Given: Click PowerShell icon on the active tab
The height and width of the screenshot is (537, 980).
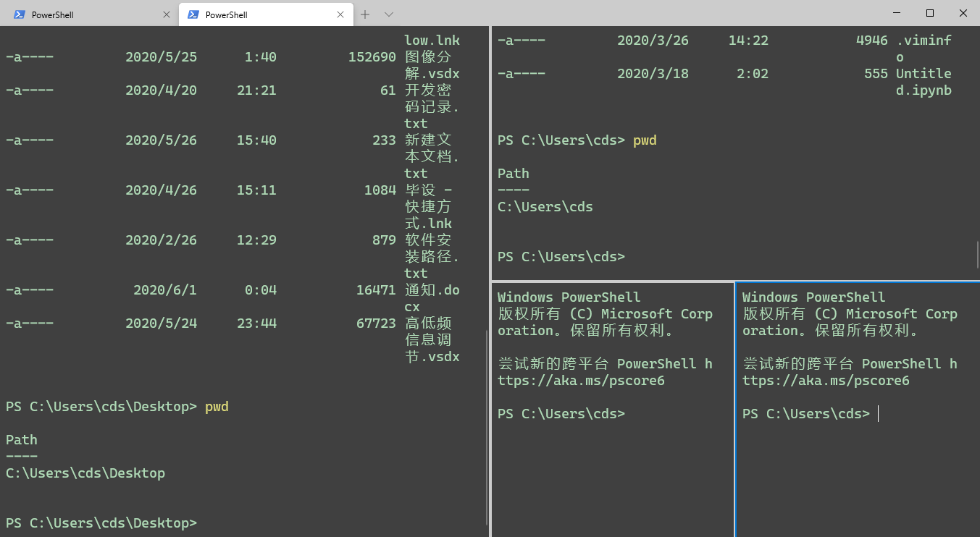Looking at the screenshot, I should coord(193,14).
